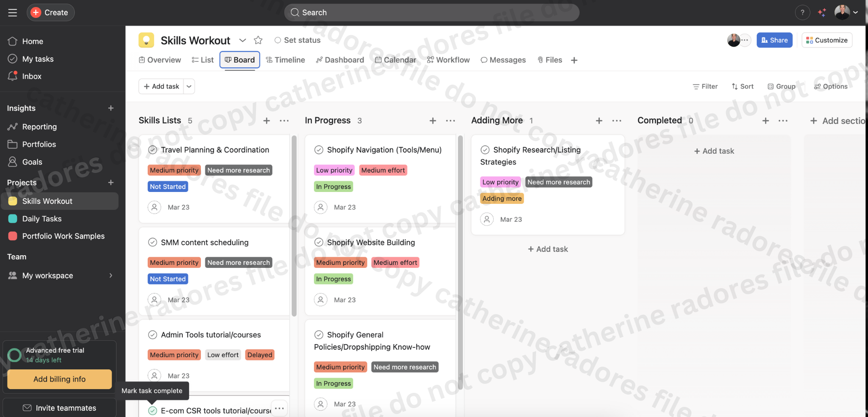Mark Admin Tools tutorial/courses complete
This screenshot has height=417, width=868.
point(153,335)
